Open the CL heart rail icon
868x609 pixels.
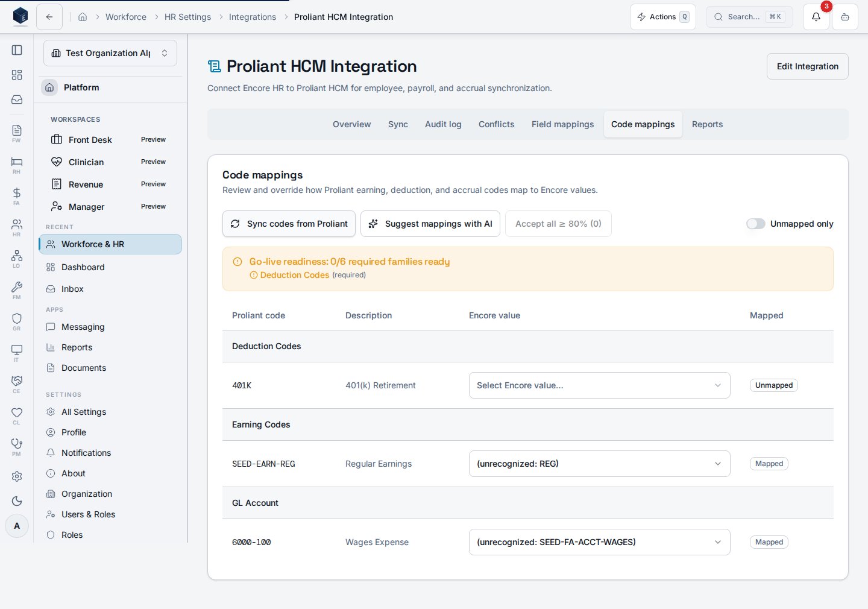[x=17, y=415]
